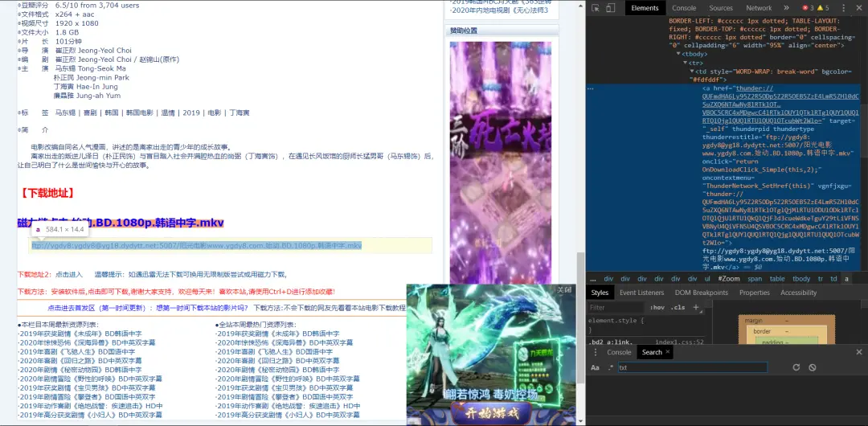This screenshot has height=426, width=868.
Task: Select the tbody breadcrumb item
Action: (801, 279)
